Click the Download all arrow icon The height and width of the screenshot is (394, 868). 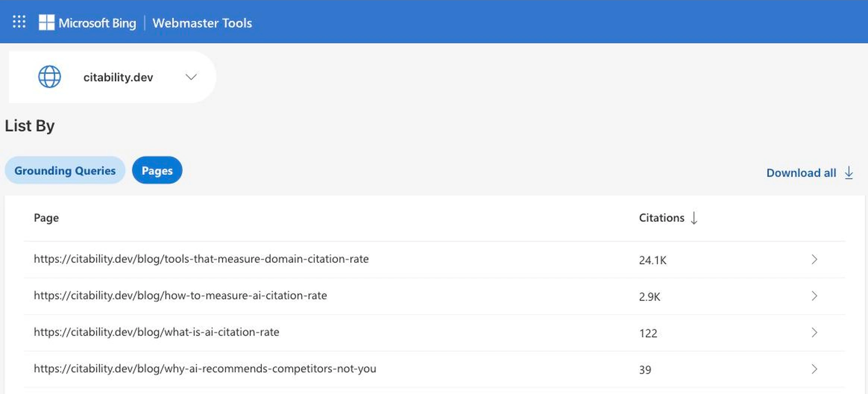[849, 173]
